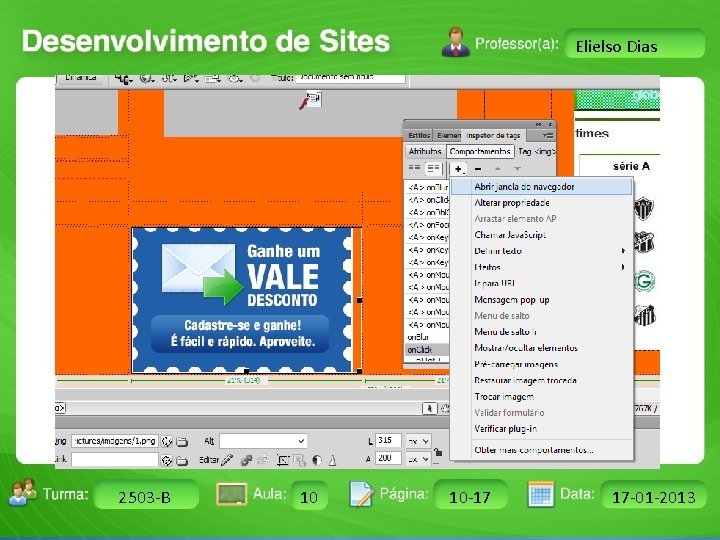Switch to the Elementos tab
Viewport: 720px width, 540px height.
click(448, 135)
